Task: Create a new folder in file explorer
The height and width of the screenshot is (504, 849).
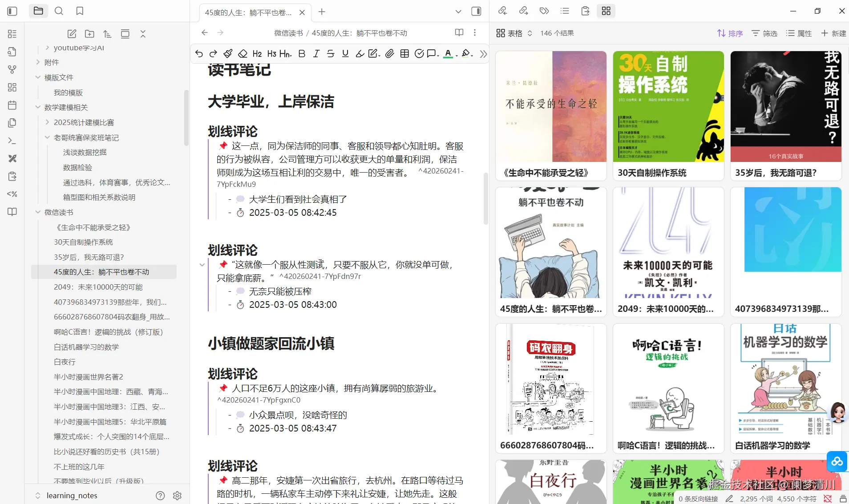Action: pyautogui.click(x=89, y=34)
